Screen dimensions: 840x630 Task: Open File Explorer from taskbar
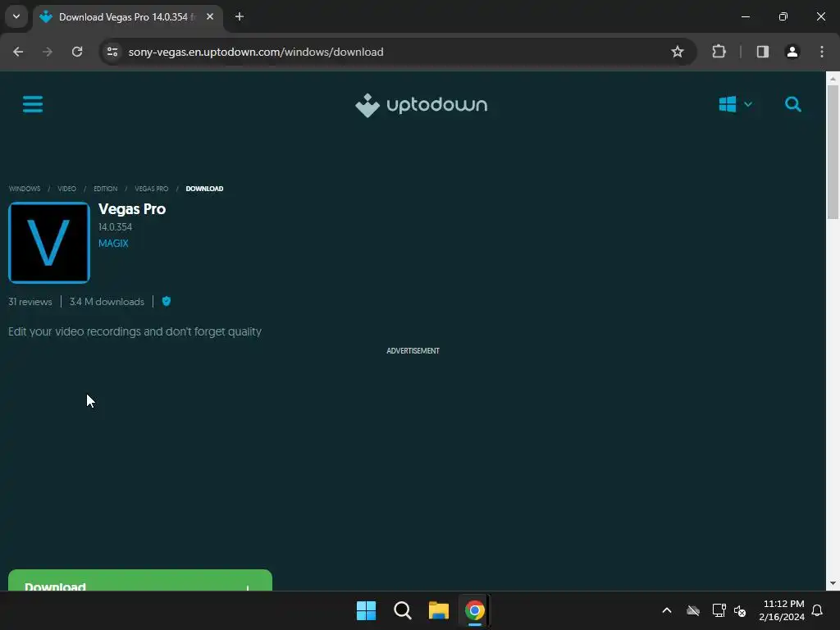pyautogui.click(x=438, y=610)
